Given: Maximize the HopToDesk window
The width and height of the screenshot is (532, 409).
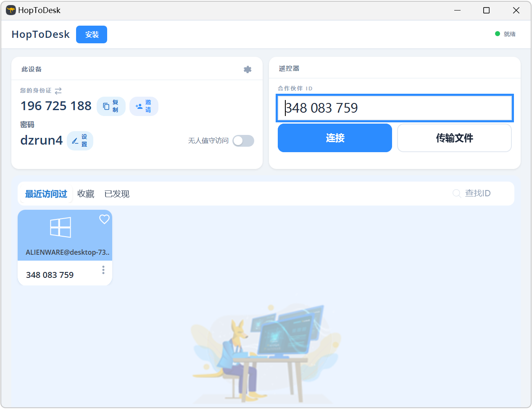Looking at the screenshot, I should tap(486, 10).
